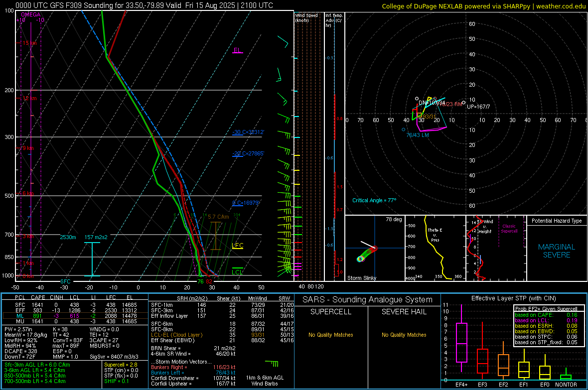The height and width of the screenshot is (390, 588).
Task: Click the colored Storm Slinky circles
Action: [367, 254]
